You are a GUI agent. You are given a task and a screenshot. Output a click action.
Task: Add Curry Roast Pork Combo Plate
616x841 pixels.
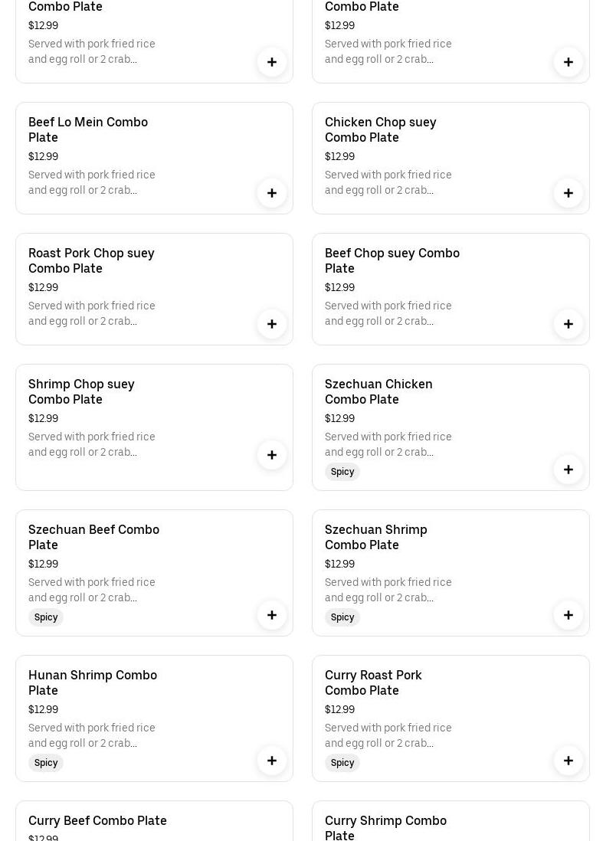[x=568, y=761]
